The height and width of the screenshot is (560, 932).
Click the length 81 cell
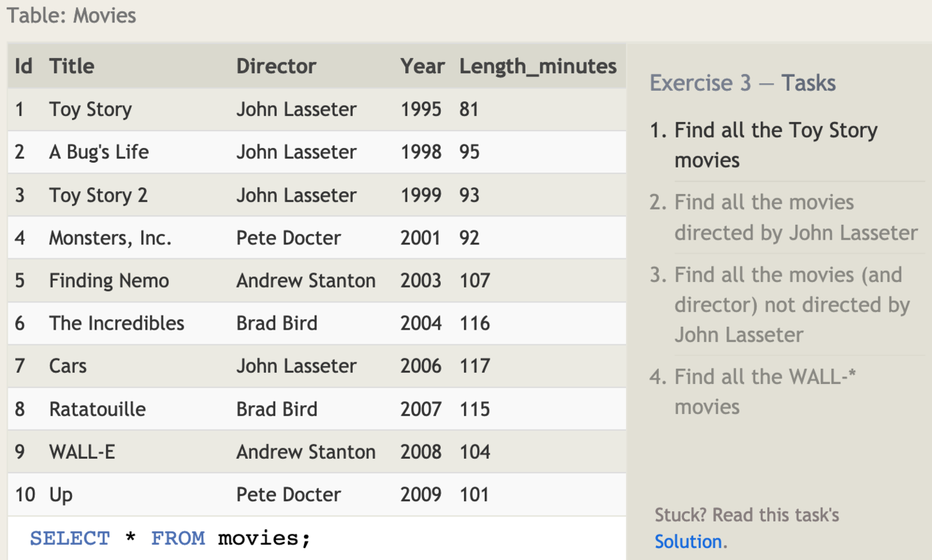click(469, 110)
